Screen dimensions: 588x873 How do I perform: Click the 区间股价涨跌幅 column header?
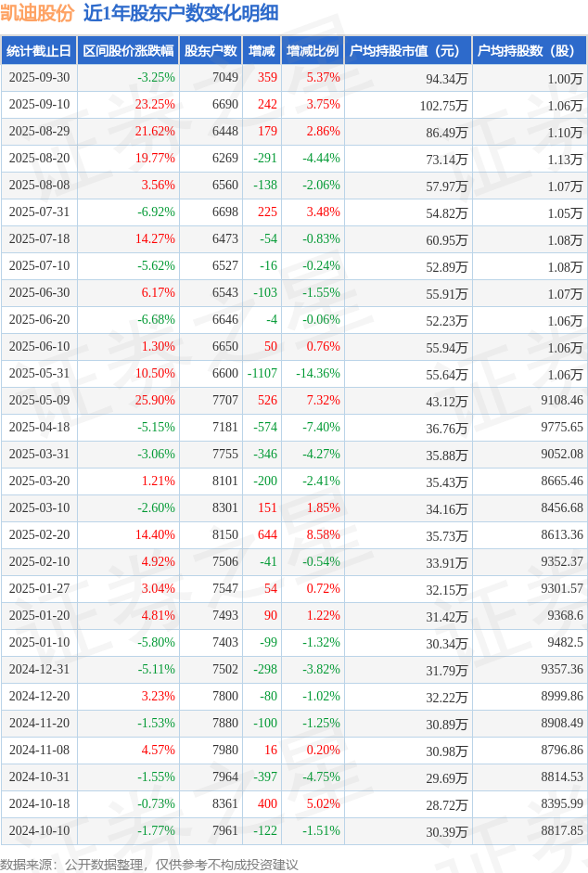pos(127,51)
